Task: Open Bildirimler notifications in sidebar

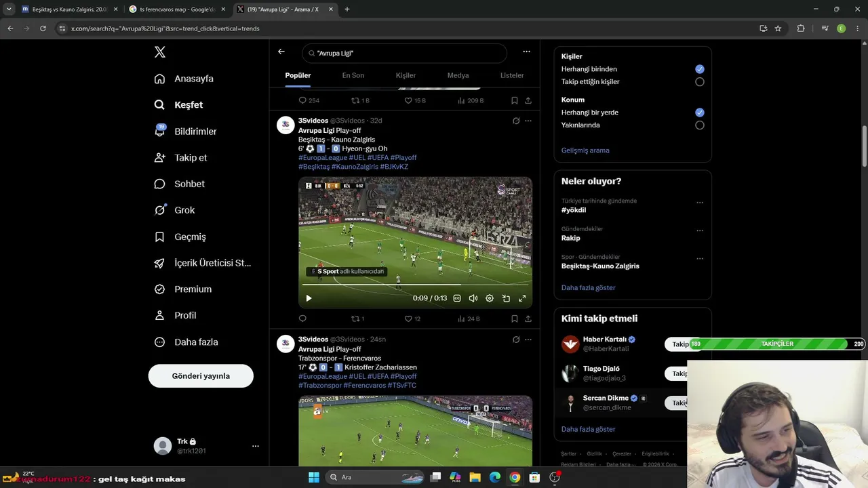Action: tap(186, 131)
